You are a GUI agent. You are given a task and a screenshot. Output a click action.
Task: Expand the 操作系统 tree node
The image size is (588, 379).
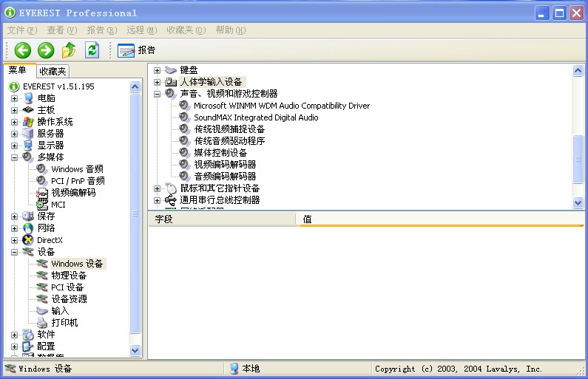tap(14, 122)
